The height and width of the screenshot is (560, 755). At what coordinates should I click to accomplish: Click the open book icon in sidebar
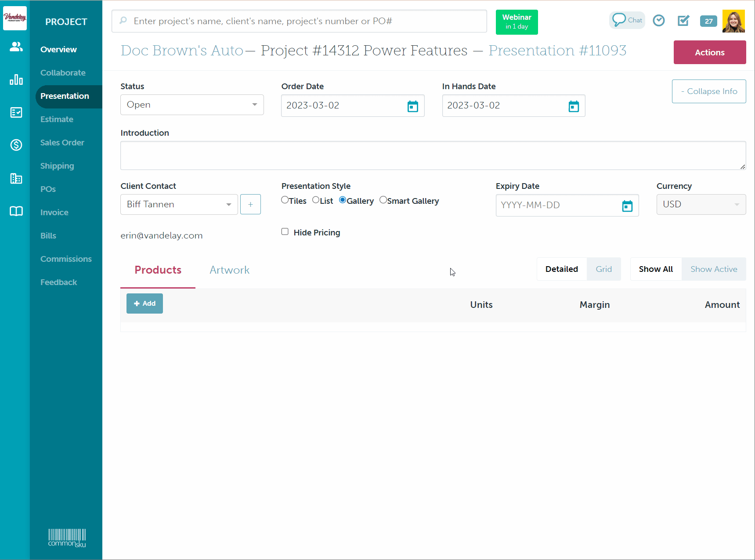(16, 211)
